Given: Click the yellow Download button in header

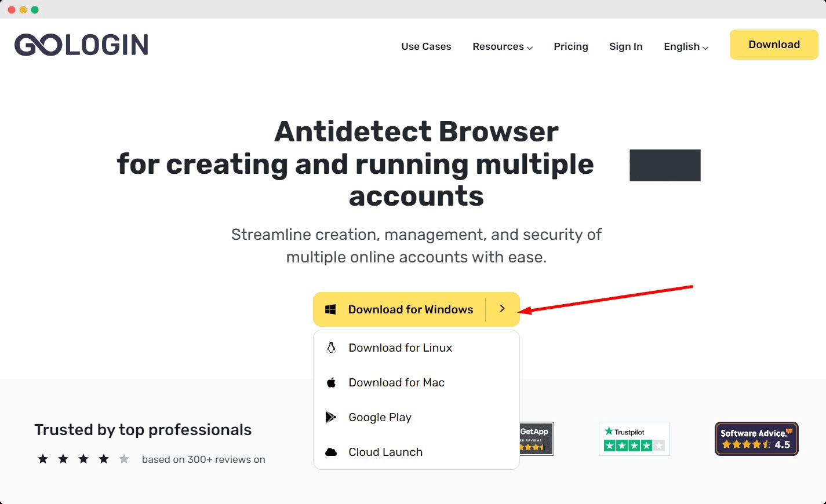Looking at the screenshot, I should tap(774, 45).
